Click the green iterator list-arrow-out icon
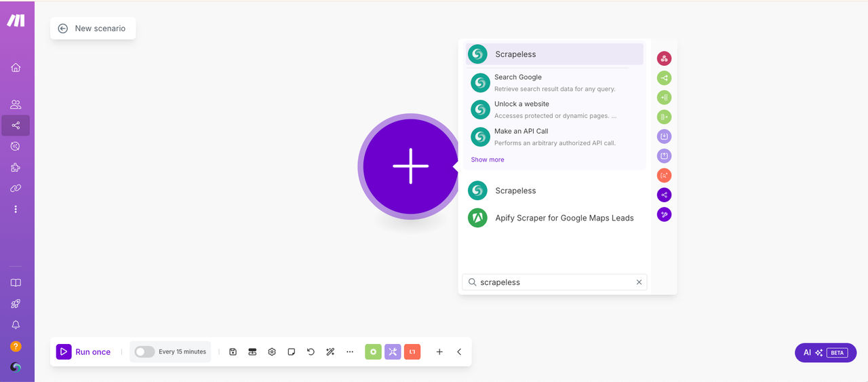The image size is (868, 382). pyautogui.click(x=664, y=117)
